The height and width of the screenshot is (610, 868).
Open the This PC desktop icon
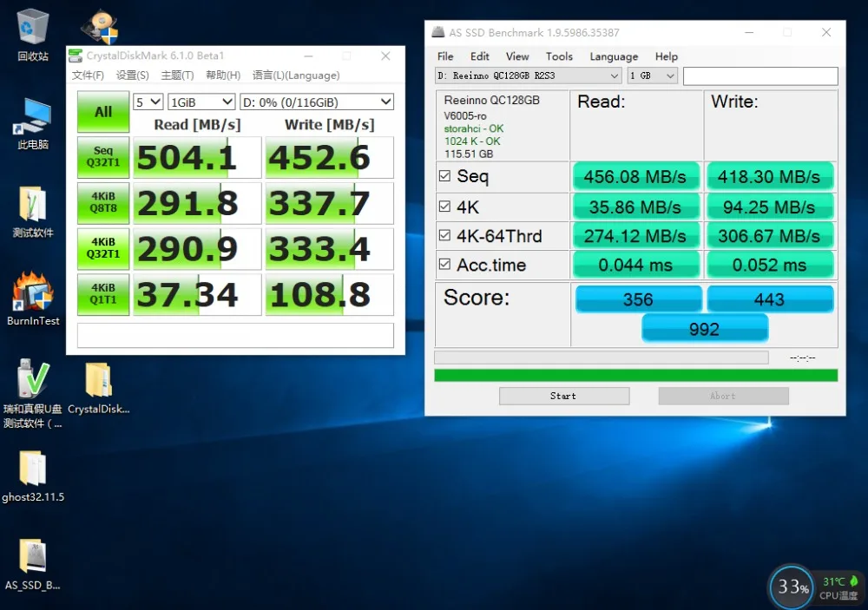pos(33,124)
